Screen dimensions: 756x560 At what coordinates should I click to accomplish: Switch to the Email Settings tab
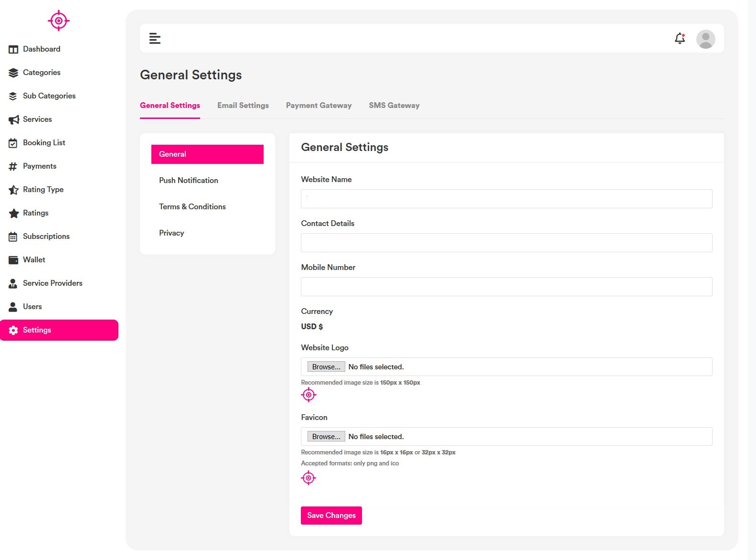243,106
